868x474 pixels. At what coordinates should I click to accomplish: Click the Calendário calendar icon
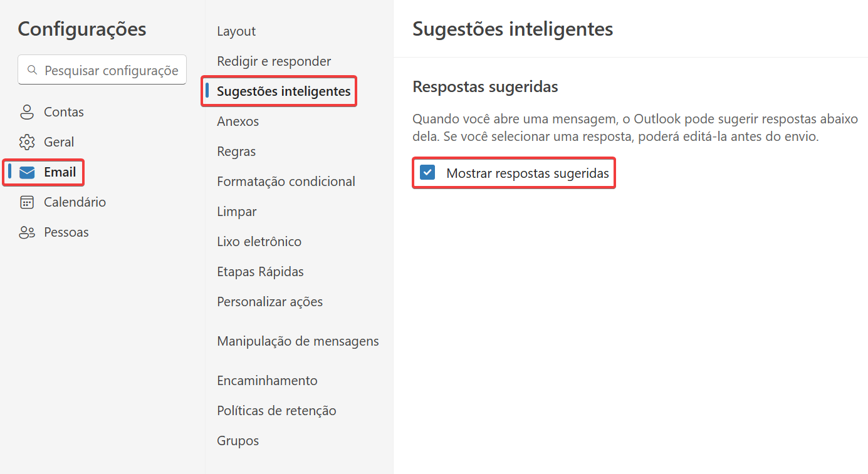27,202
